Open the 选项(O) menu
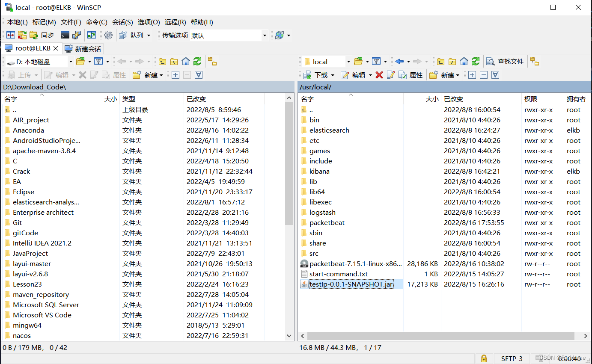Viewport: 592px width, 364px height. coord(149,22)
